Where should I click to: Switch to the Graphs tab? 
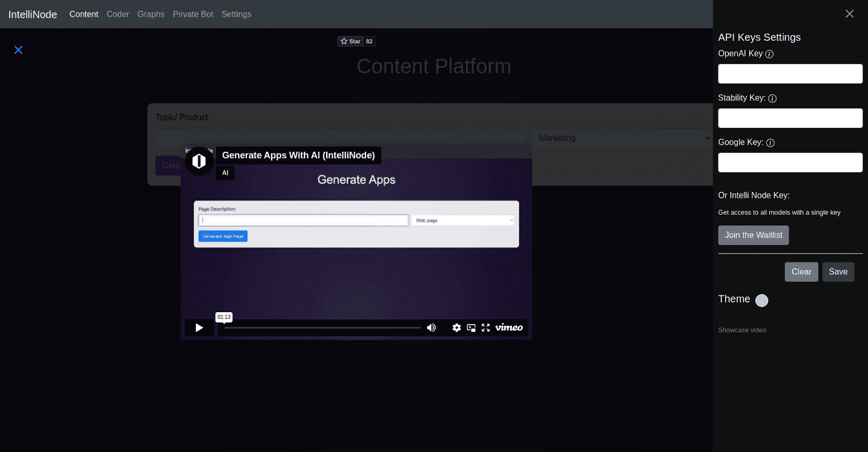[x=151, y=14]
